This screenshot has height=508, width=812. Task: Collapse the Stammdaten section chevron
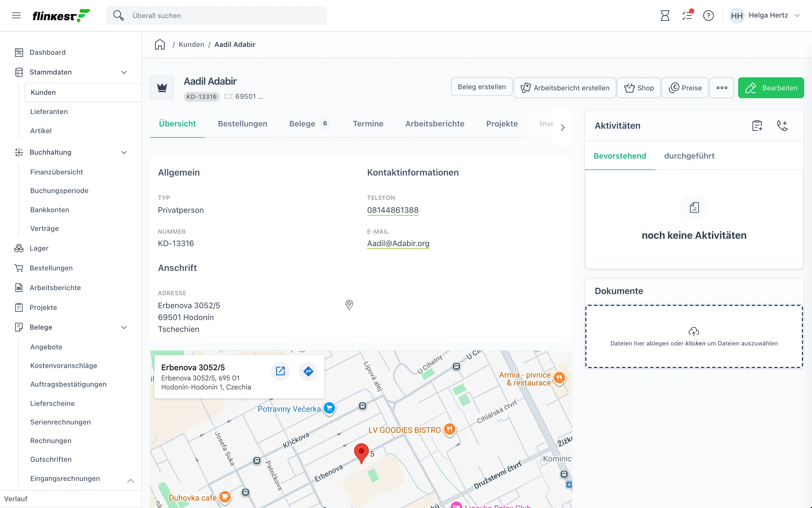click(124, 72)
